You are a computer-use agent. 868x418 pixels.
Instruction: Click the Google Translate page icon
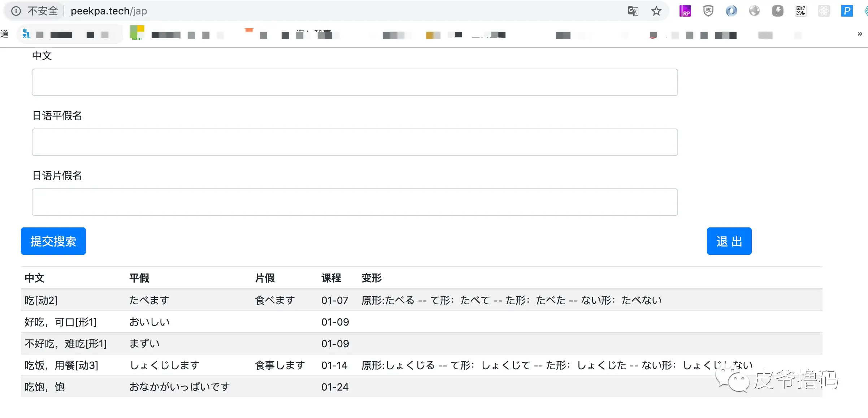click(x=633, y=11)
